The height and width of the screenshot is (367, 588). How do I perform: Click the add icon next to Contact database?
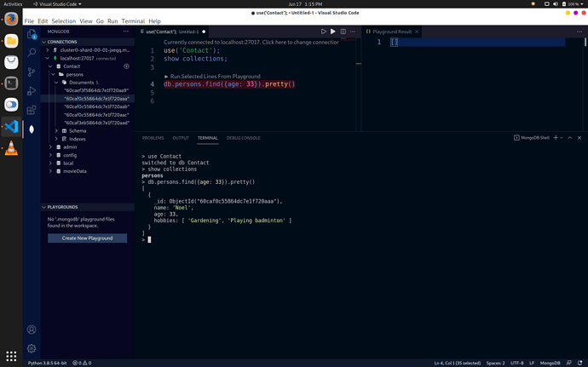coord(126,66)
